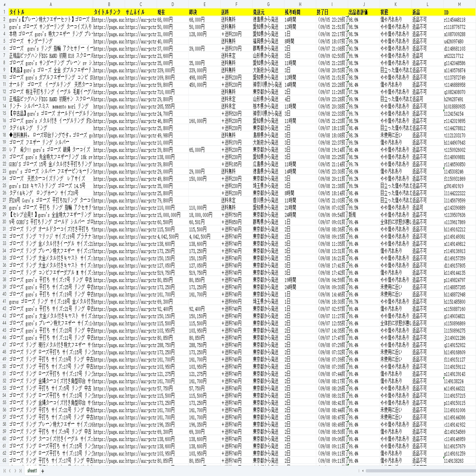The width and height of the screenshot is (476, 476).
Task: Open the auc-pctr thumbnail link in row 5
Action: (141, 41)
